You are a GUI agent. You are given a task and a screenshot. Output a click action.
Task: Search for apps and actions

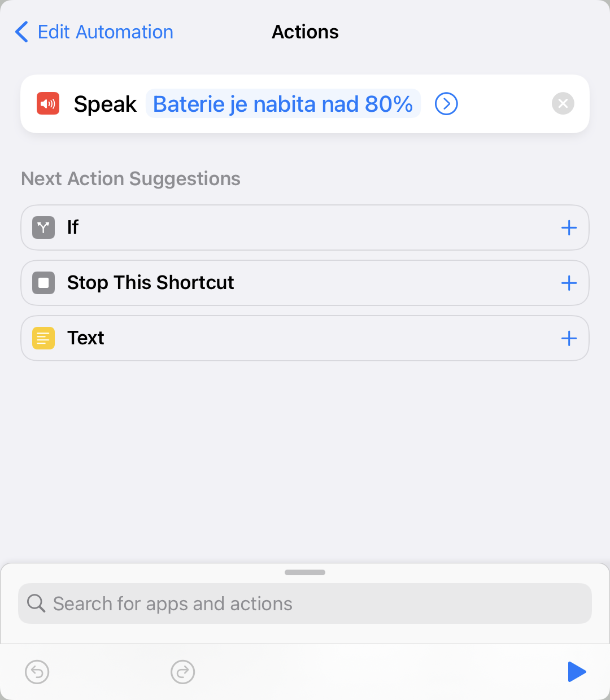tap(305, 603)
